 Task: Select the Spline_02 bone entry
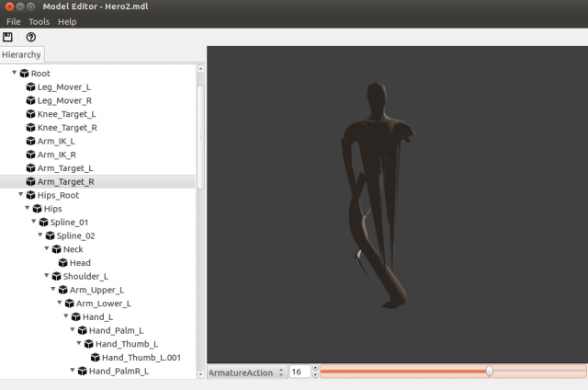click(76, 236)
